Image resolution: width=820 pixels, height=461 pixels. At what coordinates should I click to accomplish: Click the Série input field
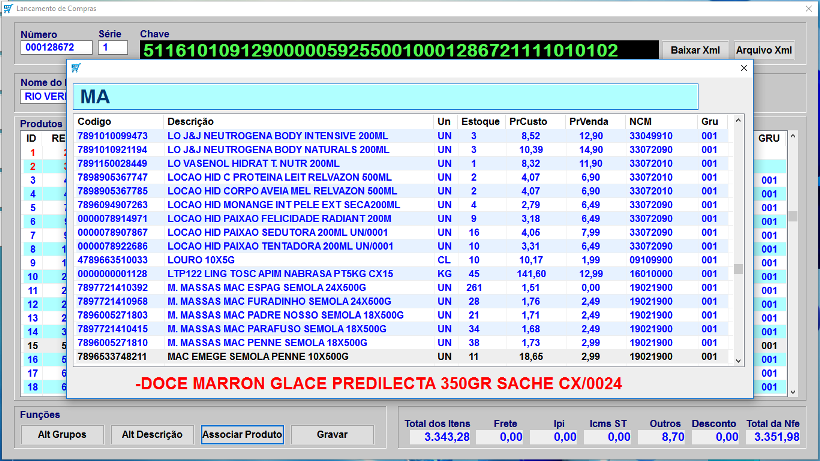[113, 48]
